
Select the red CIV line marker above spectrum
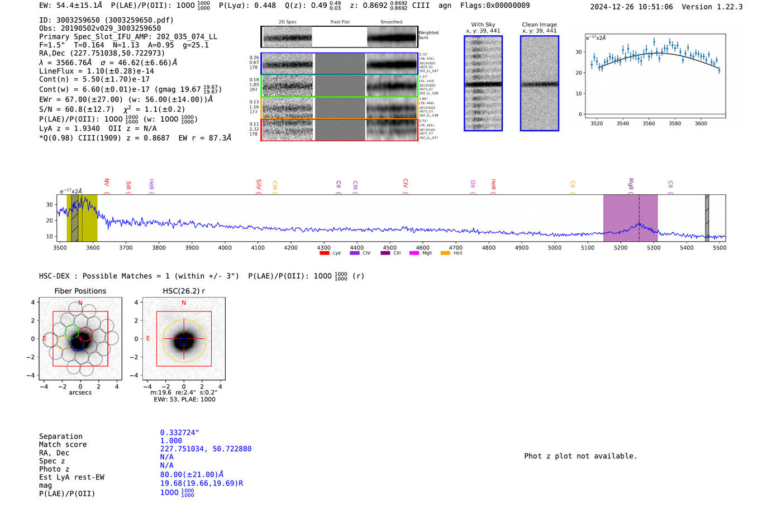406,186
